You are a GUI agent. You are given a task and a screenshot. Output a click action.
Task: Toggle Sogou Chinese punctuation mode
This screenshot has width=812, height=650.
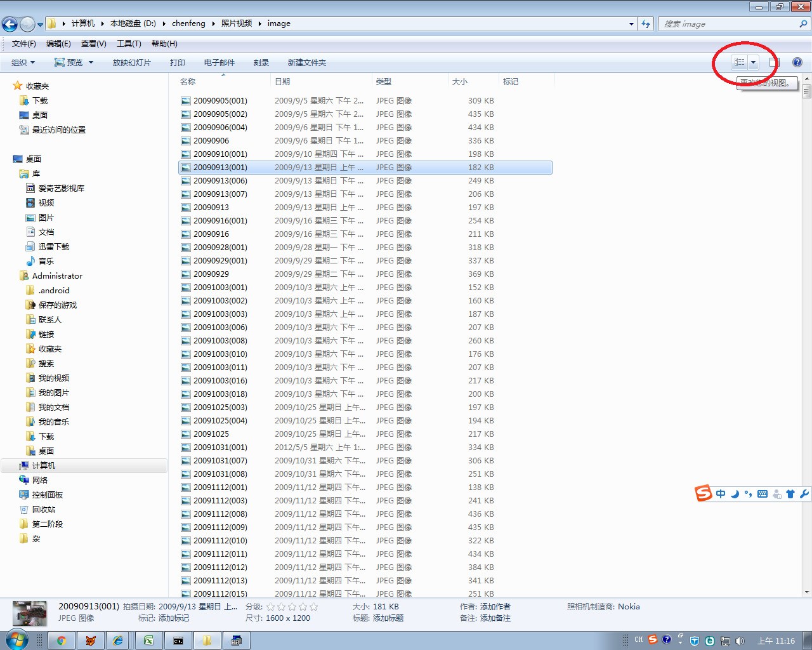[x=749, y=494]
